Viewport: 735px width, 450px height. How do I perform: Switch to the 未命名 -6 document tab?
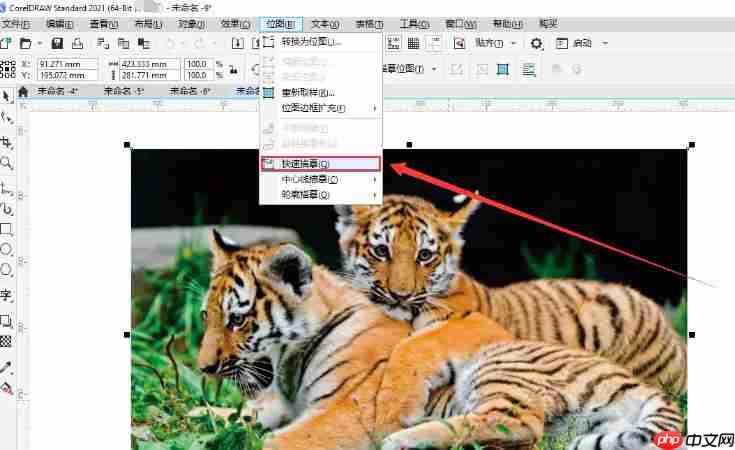coord(189,91)
